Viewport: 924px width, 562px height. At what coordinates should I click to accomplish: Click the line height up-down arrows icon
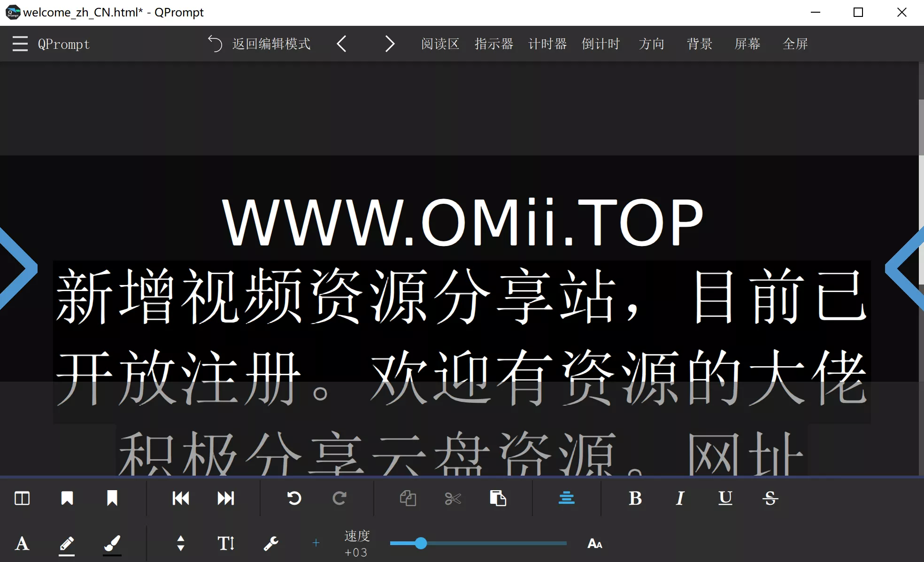click(x=181, y=544)
